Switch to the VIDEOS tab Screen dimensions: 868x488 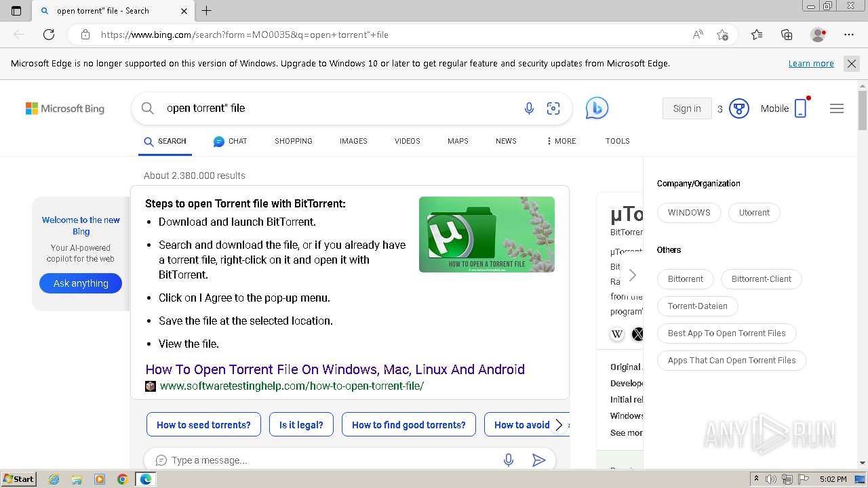coord(408,141)
